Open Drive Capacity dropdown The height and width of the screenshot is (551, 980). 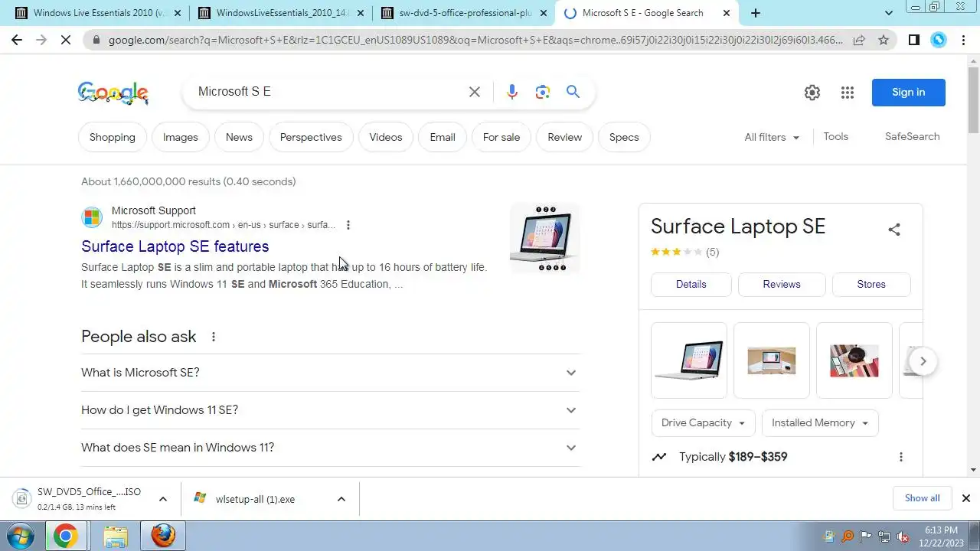coord(703,423)
